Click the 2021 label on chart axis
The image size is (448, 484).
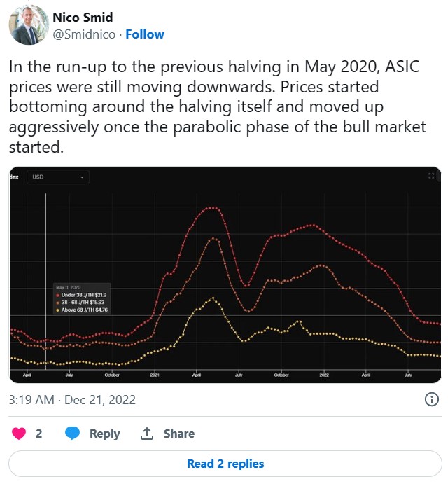(155, 375)
